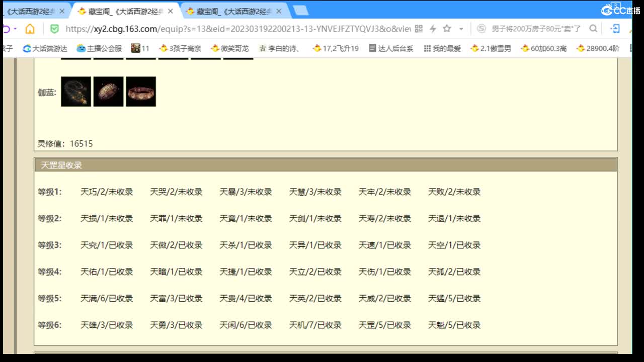Collapse the 天罡星收录 section header

60,164
